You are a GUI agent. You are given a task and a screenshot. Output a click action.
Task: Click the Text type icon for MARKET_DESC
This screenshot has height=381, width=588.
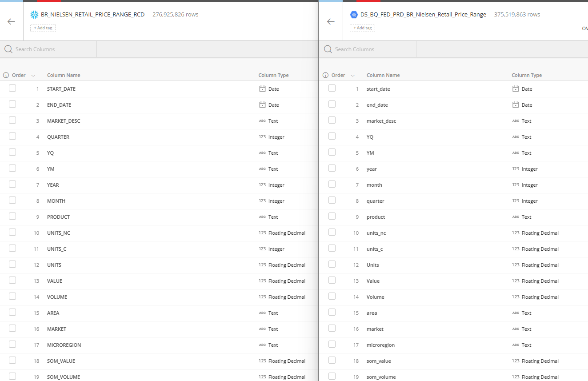click(262, 121)
